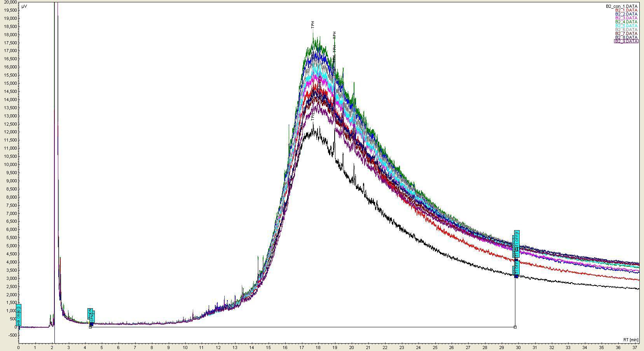Select baseline end handle near 29.8 min
The height and width of the screenshot is (351, 644).
click(515, 327)
